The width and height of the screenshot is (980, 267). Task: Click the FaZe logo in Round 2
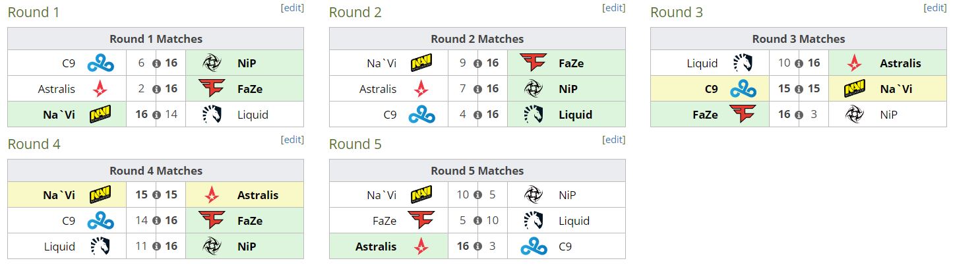(x=534, y=63)
